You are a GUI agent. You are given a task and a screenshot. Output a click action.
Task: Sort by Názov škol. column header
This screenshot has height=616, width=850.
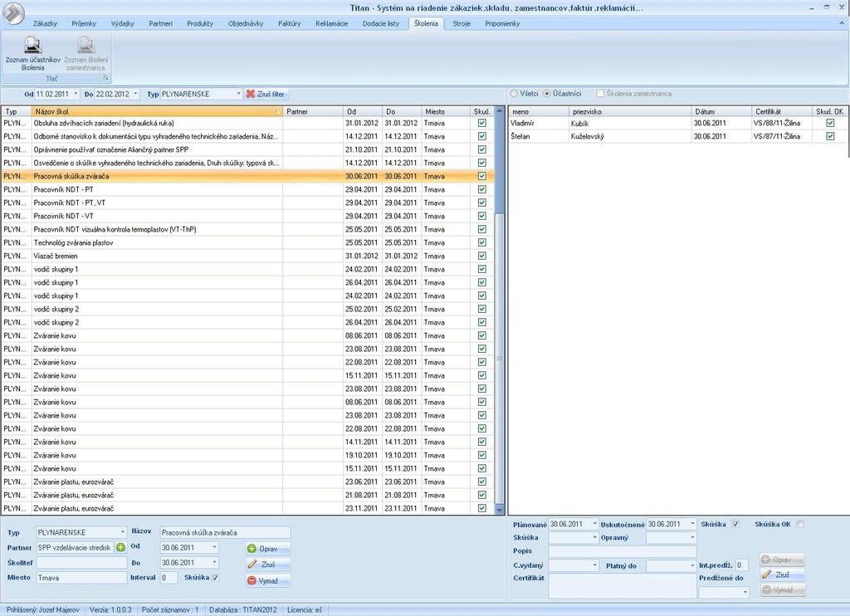pyautogui.click(x=157, y=112)
